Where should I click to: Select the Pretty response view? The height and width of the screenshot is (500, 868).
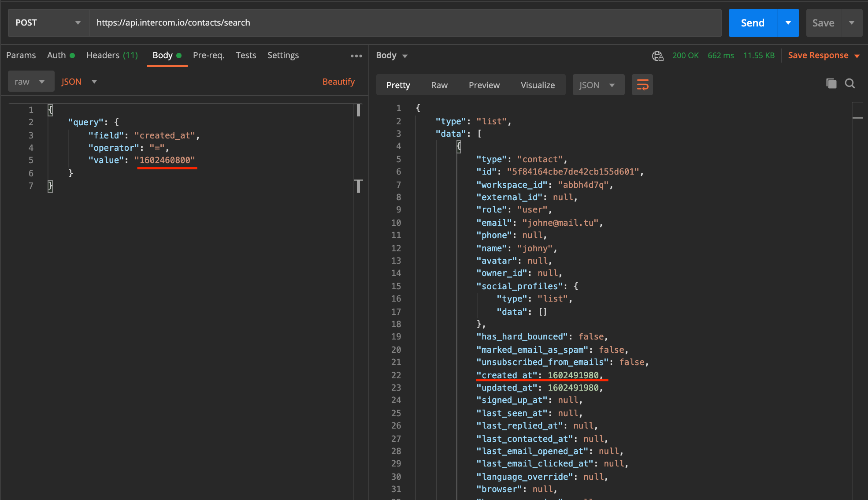point(398,85)
